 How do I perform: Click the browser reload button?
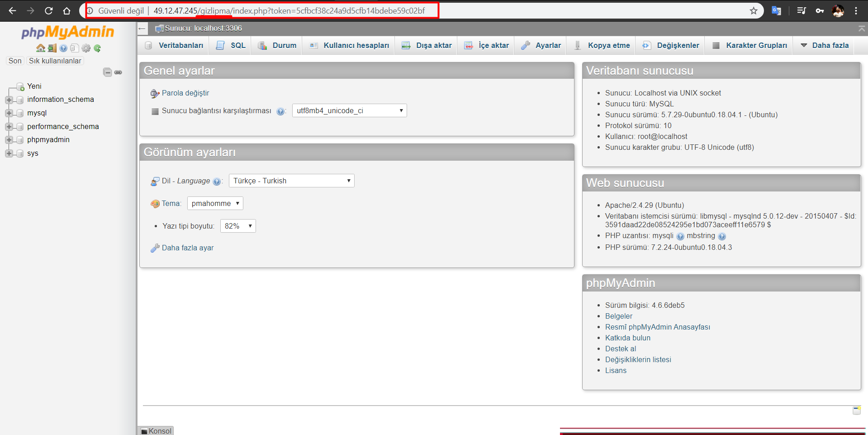49,10
